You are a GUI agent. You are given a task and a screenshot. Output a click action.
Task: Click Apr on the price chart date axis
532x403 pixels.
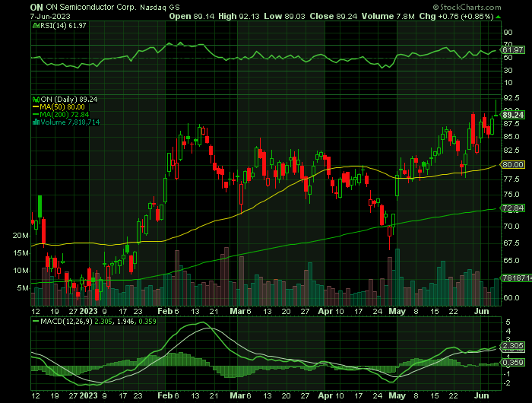tap(325, 311)
